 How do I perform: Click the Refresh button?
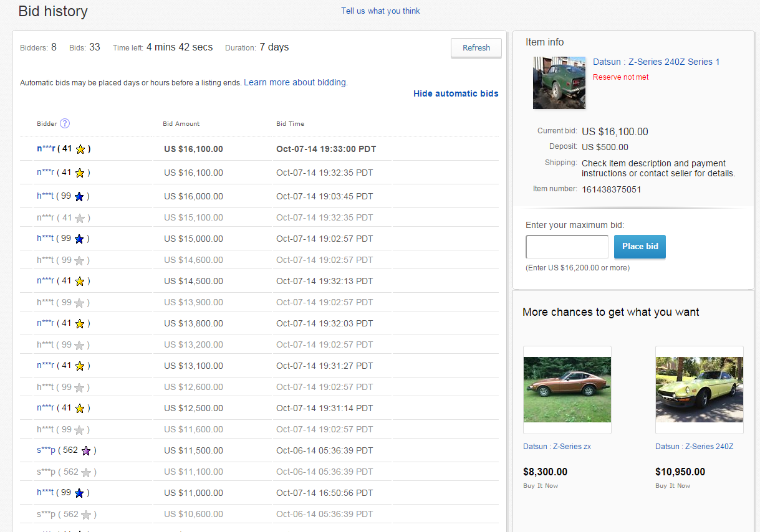[476, 48]
